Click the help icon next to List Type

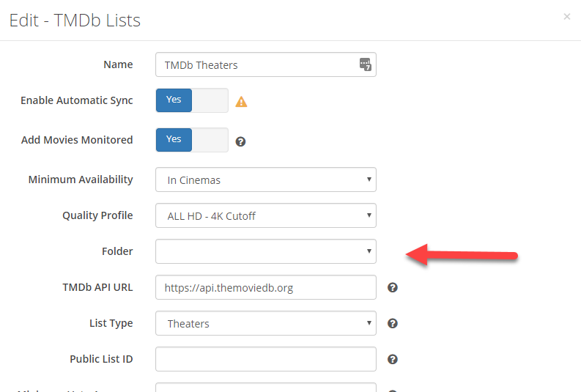(393, 323)
